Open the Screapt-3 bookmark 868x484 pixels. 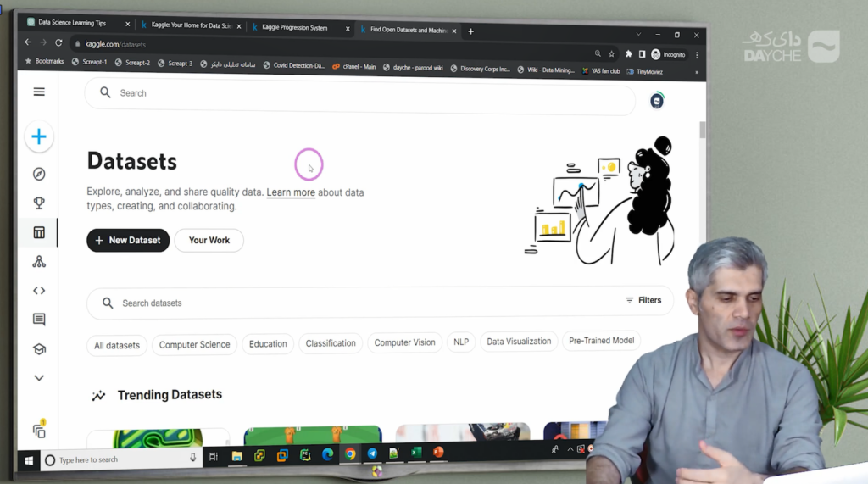pos(175,63)
